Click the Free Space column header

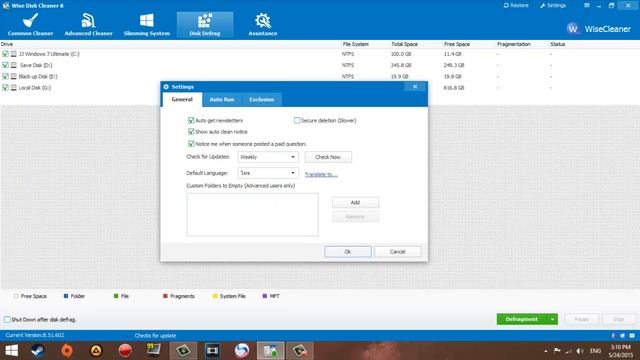click(457, 44)
